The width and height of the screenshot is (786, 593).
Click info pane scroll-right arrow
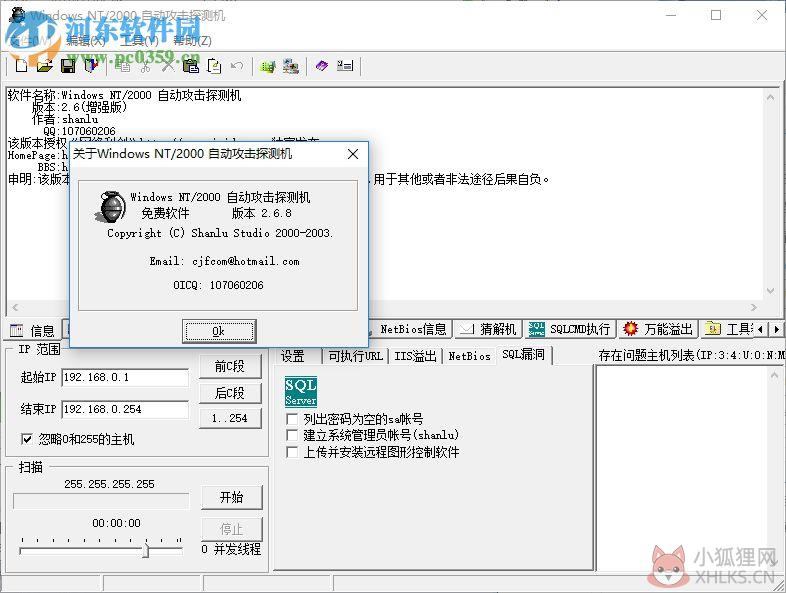click(x=754, y=307)
